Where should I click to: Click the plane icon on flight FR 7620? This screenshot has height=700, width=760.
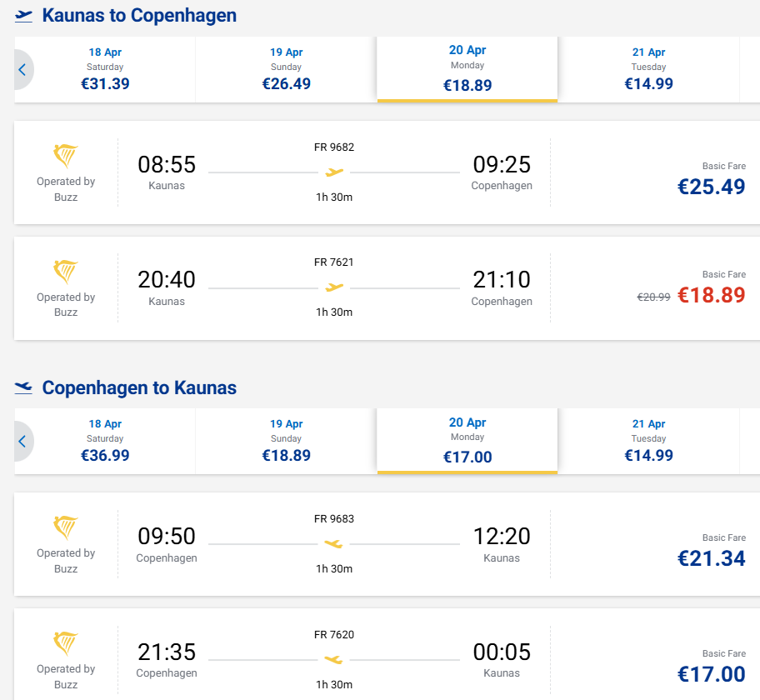[334, 660]
